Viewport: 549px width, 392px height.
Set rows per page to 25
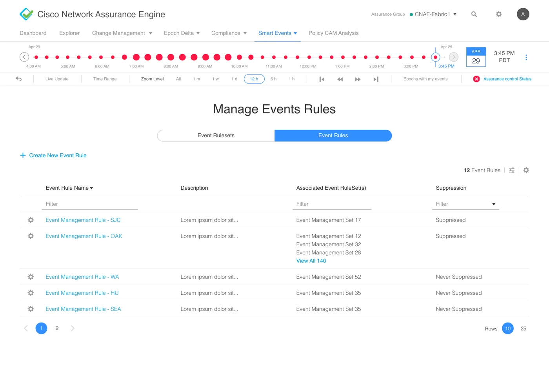[524, 328]
